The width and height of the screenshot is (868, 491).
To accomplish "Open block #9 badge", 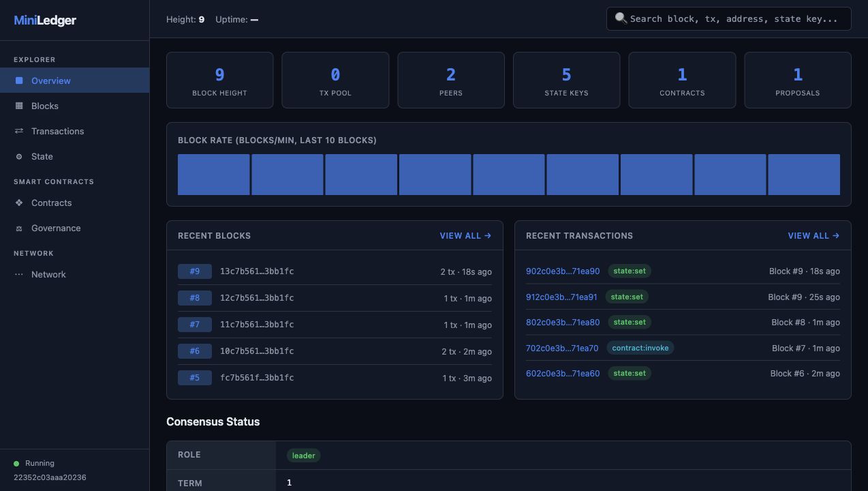I will (x=195, y=271).
